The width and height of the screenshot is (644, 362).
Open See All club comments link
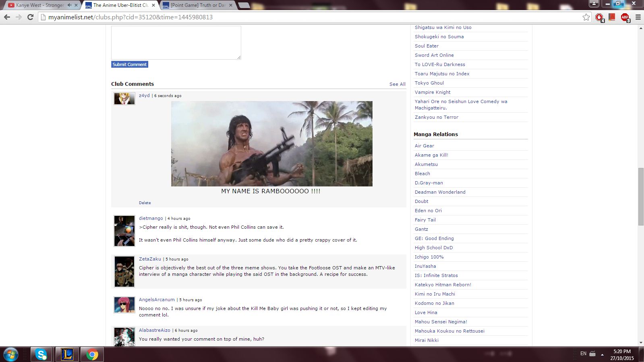(x=397, y=84)
